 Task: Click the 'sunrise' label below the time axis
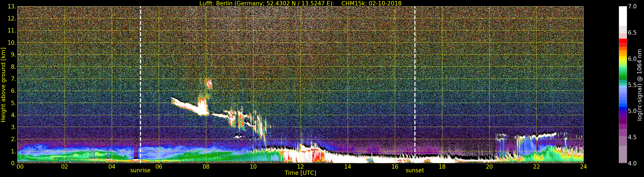click(x=140, y=171)
